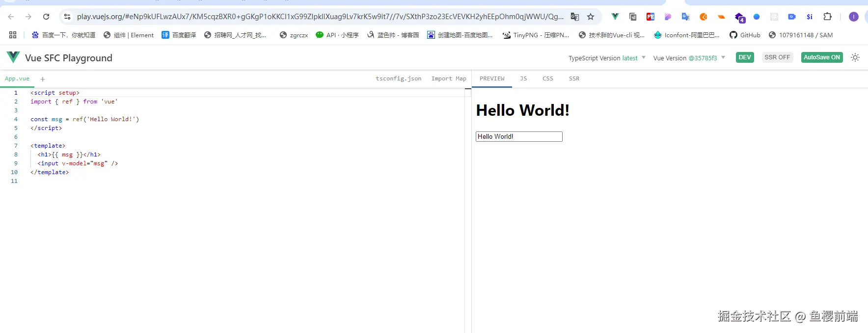
Task: Open the 组件 | Element bookmark
Action: [129, 35]
